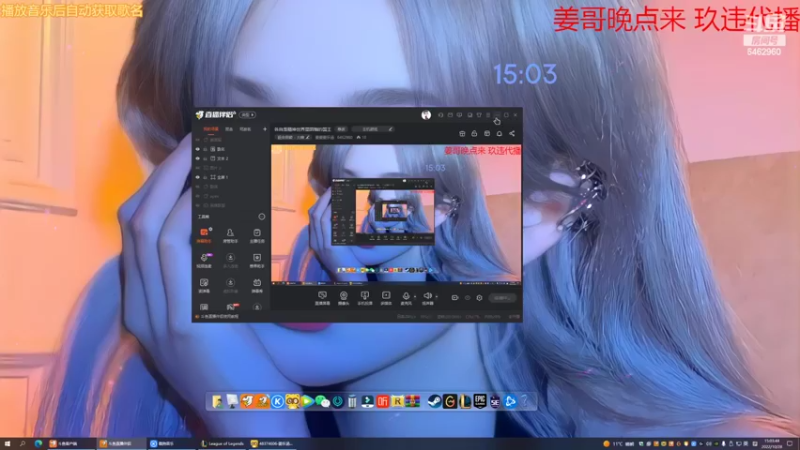Click the gift box icon above the preview
Screen dimensions: 800x450
pos(462,134)
